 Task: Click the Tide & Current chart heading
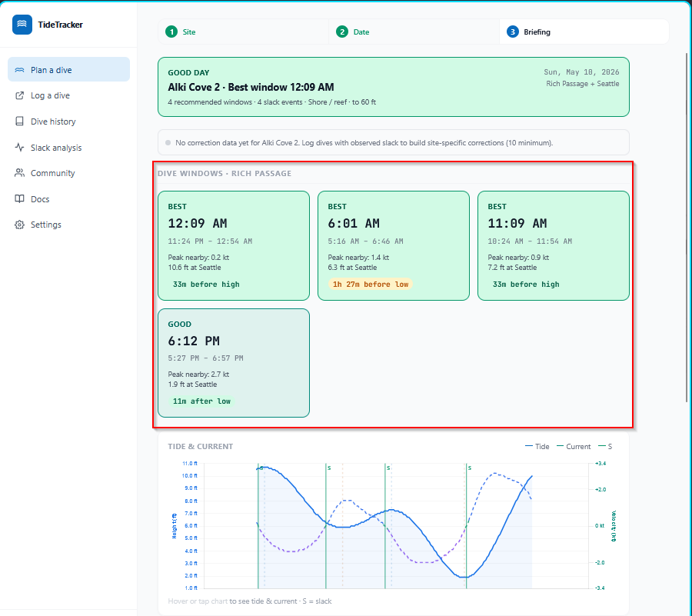(201, 447)
